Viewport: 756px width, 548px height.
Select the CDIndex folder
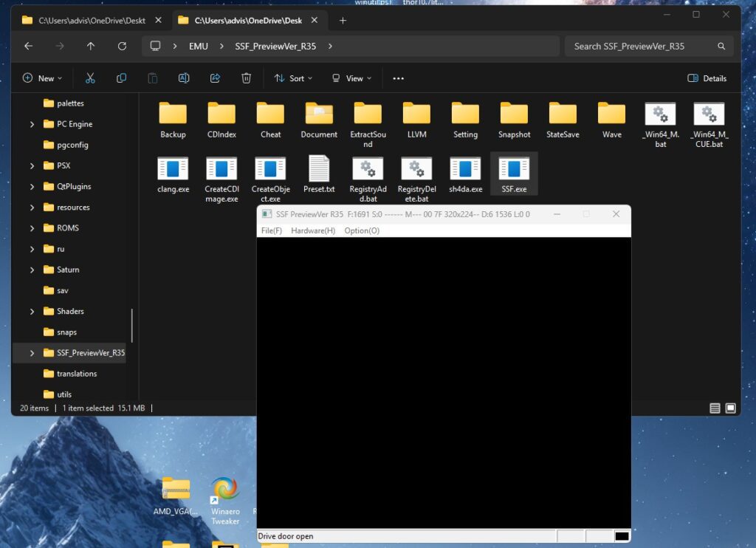point(221,120)
